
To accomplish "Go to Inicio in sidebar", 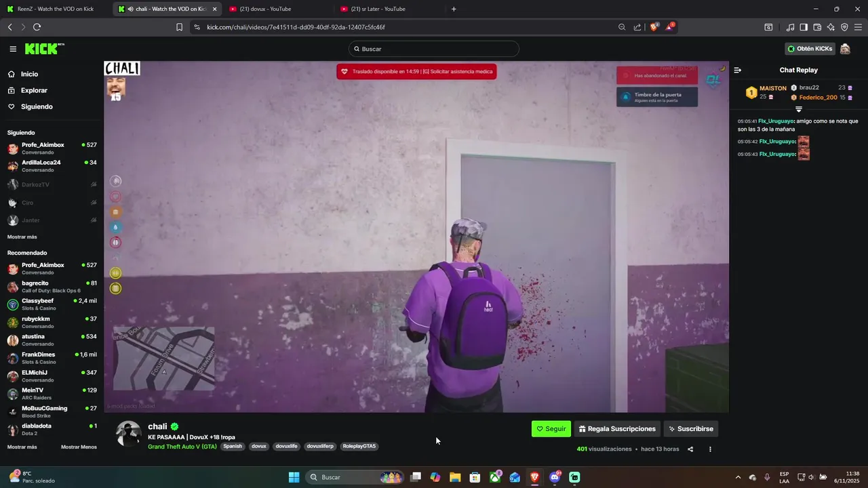I will click(x=29, y=74).
